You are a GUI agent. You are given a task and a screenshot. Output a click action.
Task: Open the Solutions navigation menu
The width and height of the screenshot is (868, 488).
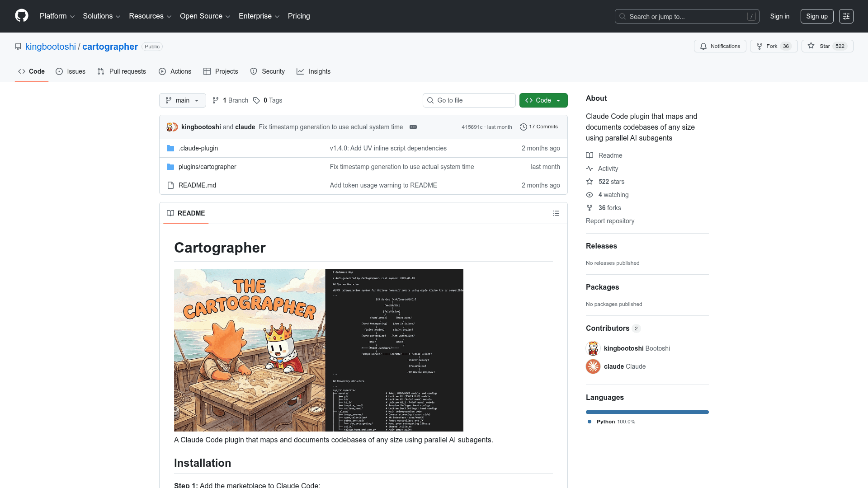tap(101, 16)
